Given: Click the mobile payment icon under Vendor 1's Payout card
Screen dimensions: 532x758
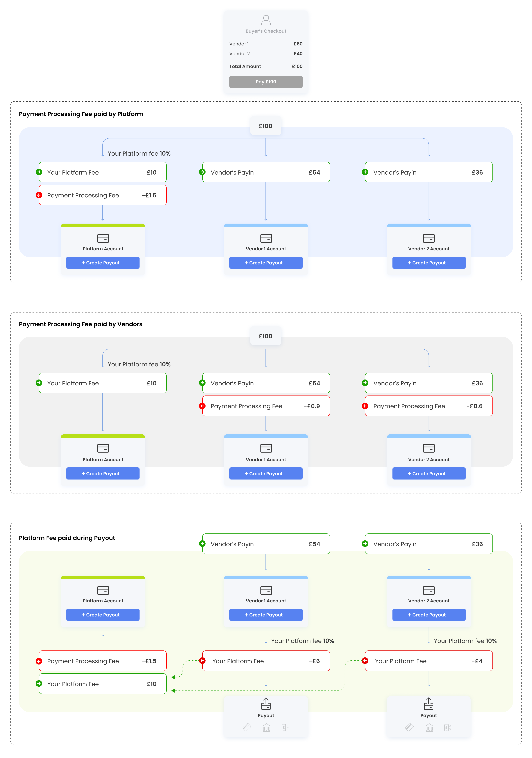Looking at the screenshot, I should [285, 727].
